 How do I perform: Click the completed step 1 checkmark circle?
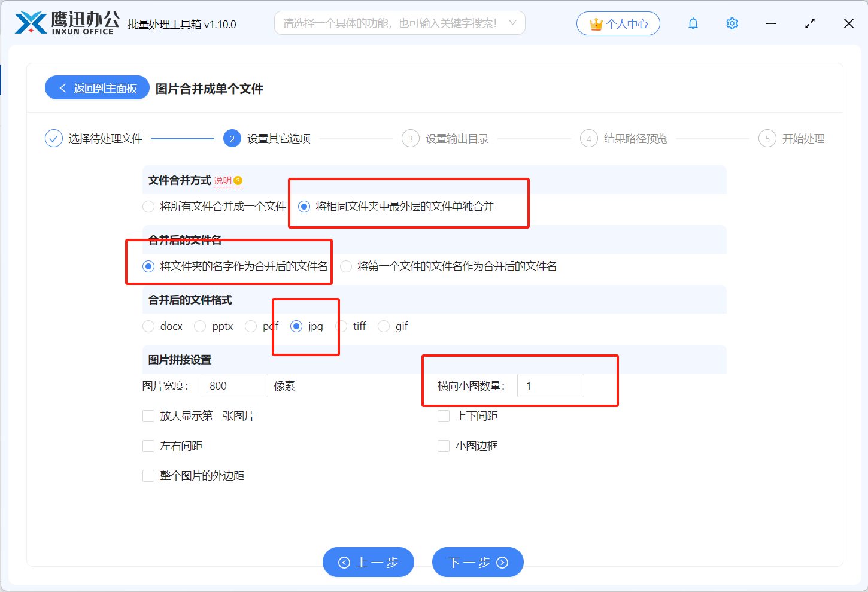click(x=54, y=139)
